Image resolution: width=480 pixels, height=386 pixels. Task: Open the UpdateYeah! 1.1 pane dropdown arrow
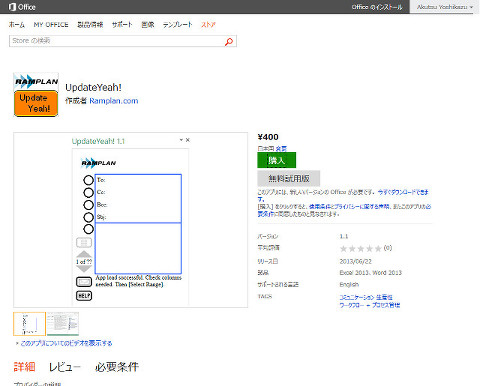(x=181, y=140)
